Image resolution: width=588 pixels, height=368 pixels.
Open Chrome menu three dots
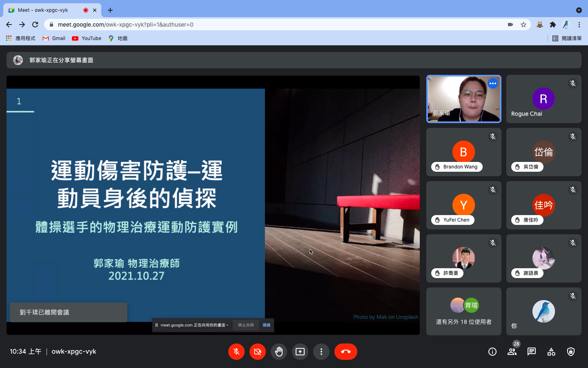579,25
